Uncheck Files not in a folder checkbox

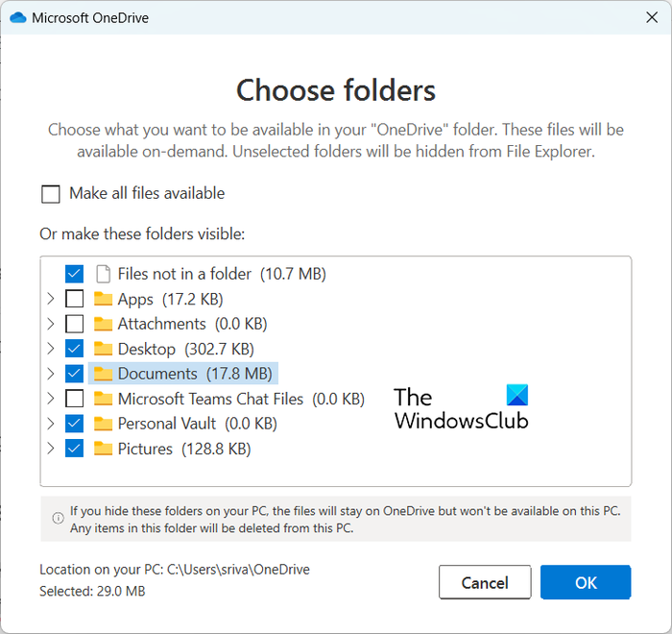74,274
